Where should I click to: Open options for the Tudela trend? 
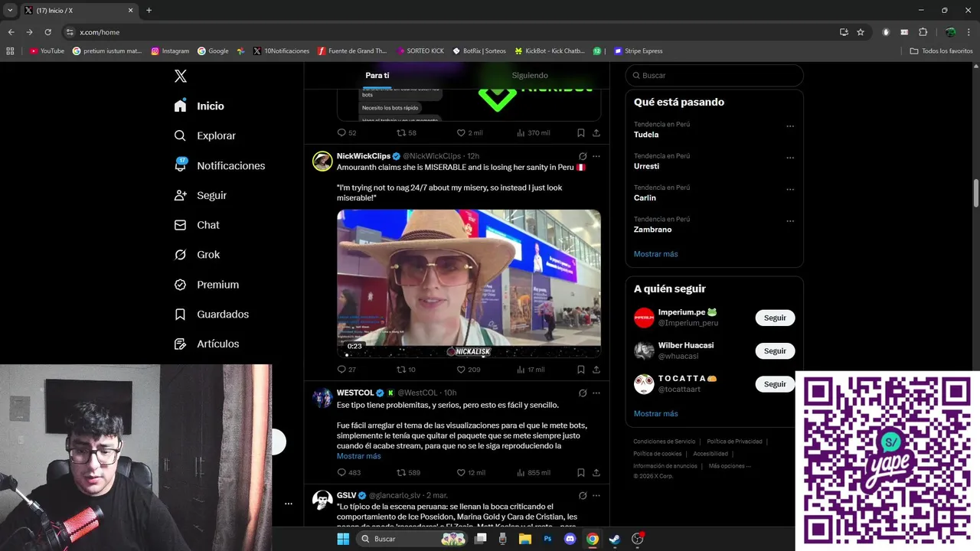[790, 126]
